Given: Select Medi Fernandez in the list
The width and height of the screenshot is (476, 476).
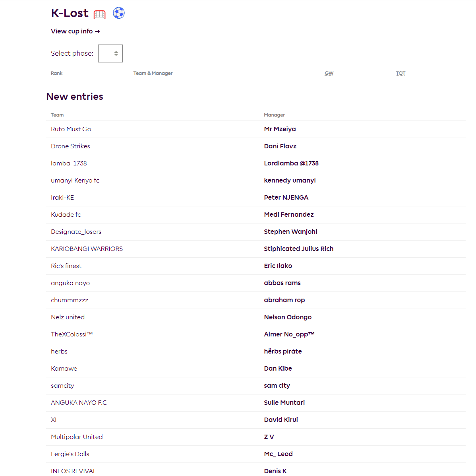Looking at the screenshot, I should [289, 214].
